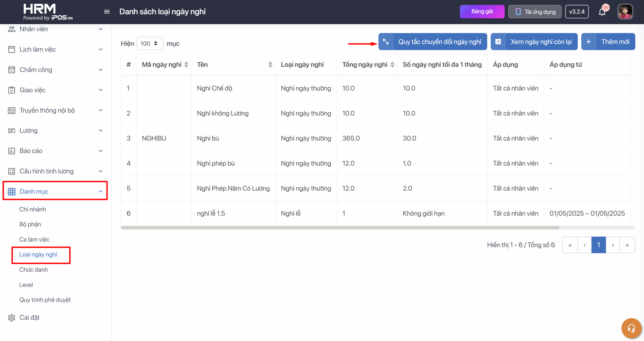Image resolution: width=644 pixels, height=341 pixels.
Task: Sort by Tổng ngày nghỉ column
Action: pos(392,65)
